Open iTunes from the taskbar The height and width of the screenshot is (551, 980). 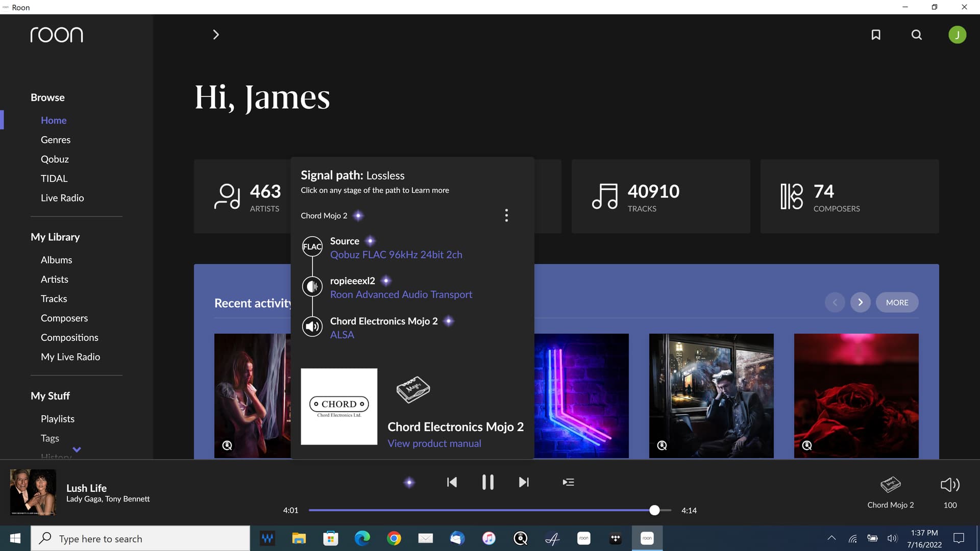[488, 538]
